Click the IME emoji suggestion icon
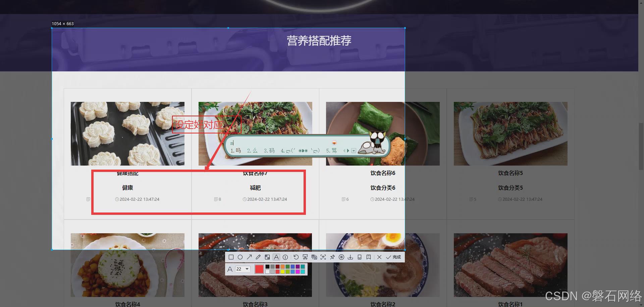 coord(334,143)
